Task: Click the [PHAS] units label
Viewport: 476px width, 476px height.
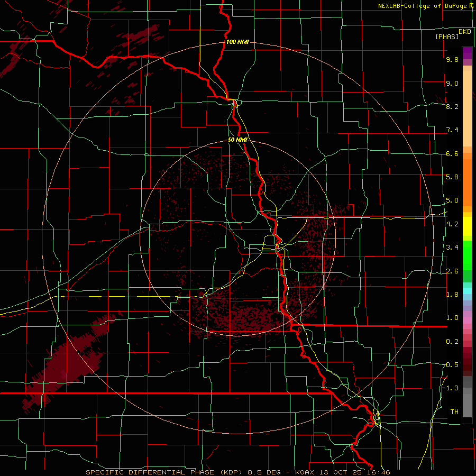Action: (x=447, y=37)
